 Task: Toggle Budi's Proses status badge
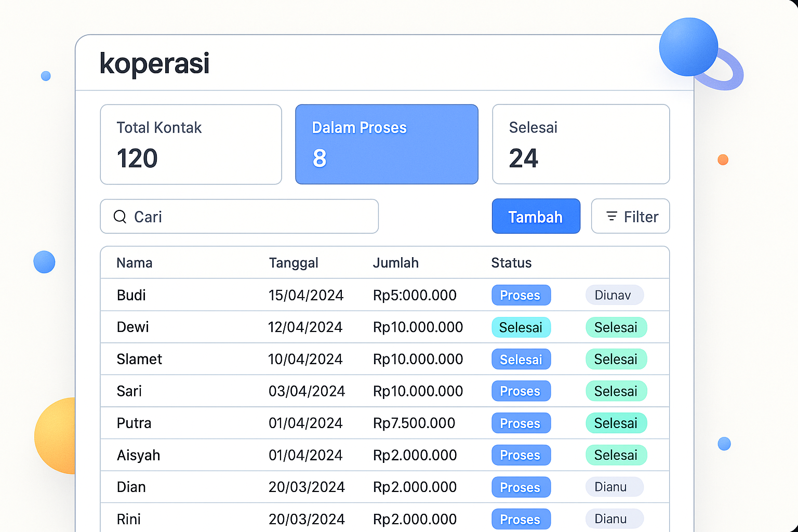(521, 295)
